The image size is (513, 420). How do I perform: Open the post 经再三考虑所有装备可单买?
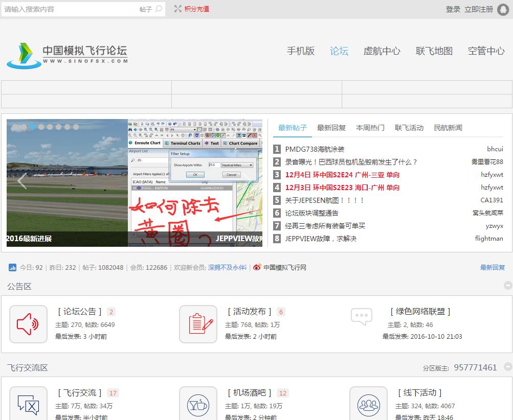pyautogui.click(x=325, y=226)
